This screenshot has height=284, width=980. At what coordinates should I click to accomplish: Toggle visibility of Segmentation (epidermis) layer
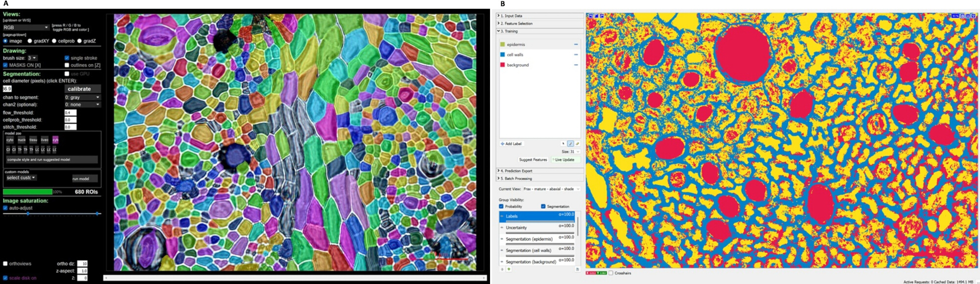(502, 239)
